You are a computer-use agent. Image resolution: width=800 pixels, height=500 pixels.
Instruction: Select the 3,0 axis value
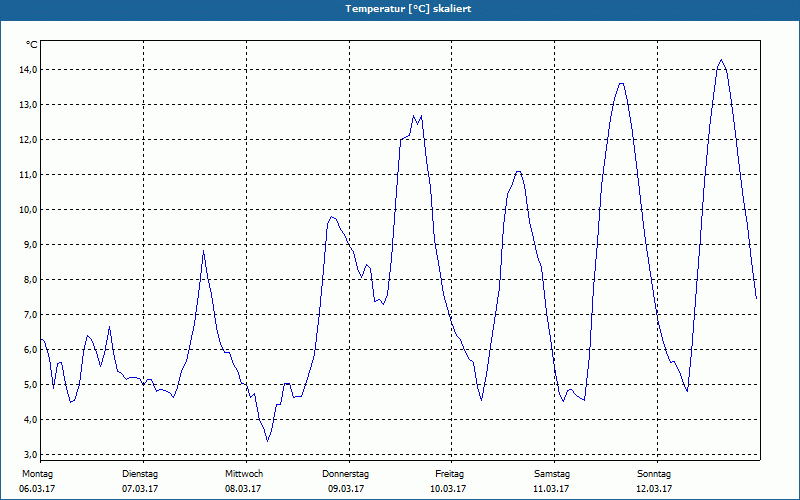pyautogui.click(x=30, y=455)
